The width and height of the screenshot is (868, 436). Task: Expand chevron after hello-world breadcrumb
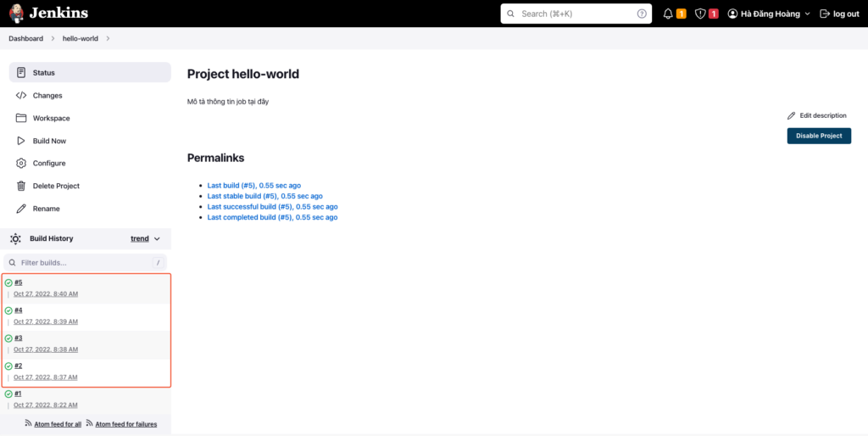pos(108,39)
